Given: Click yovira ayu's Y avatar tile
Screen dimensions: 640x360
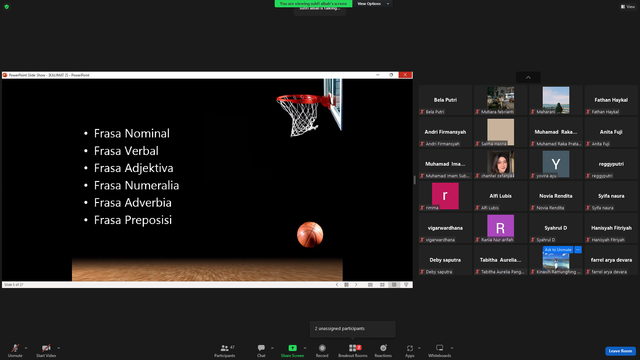Looking at the screenshot, I should 556,164.
